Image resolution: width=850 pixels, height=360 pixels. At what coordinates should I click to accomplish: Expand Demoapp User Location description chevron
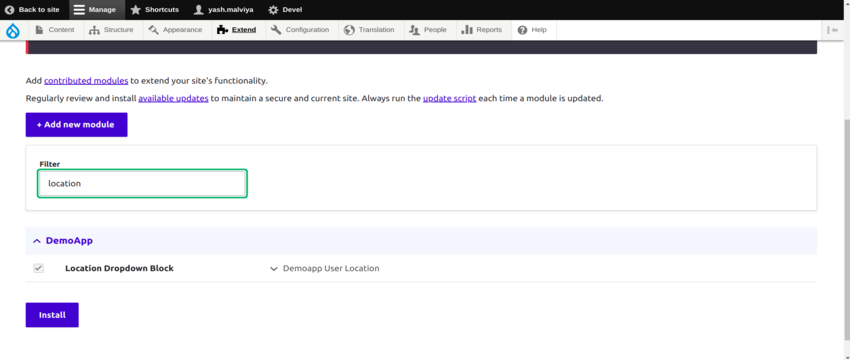tap(274, 268)
